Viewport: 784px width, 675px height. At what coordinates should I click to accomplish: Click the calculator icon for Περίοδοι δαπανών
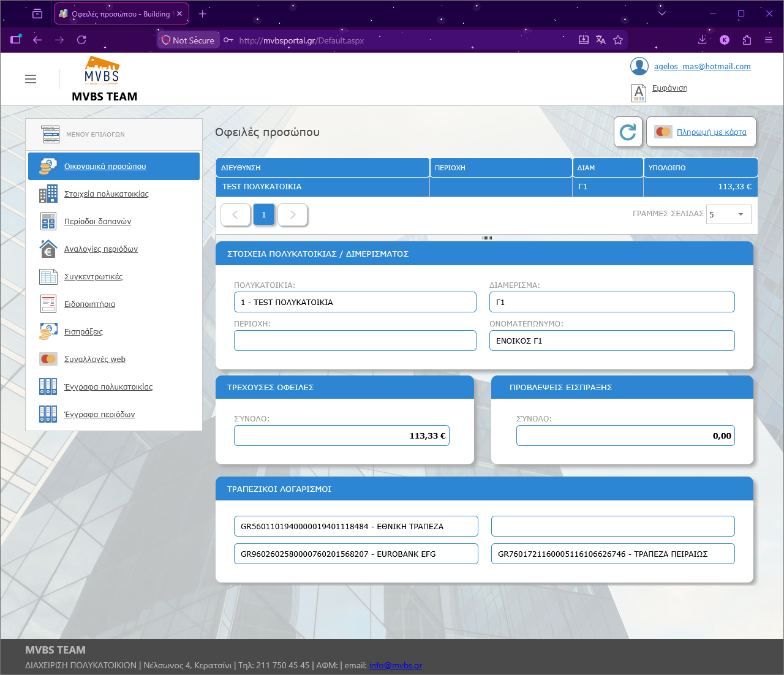coord(48,221)
